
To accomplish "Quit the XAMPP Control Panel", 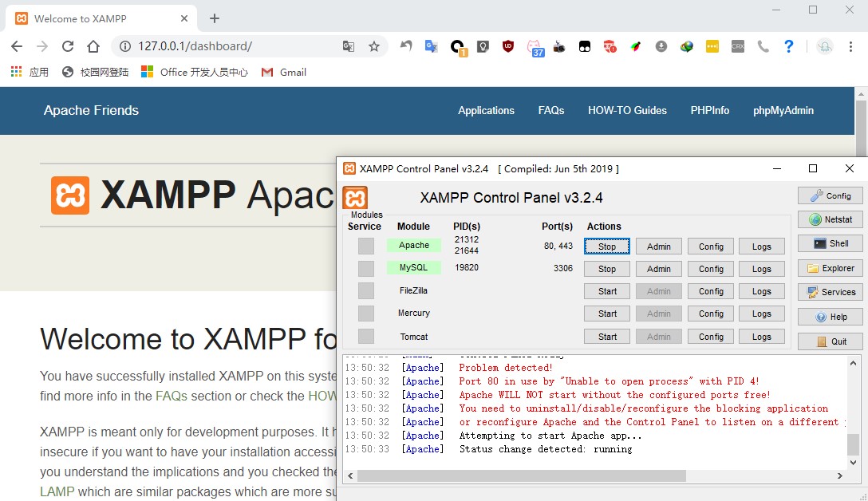I will pos(830,341).
